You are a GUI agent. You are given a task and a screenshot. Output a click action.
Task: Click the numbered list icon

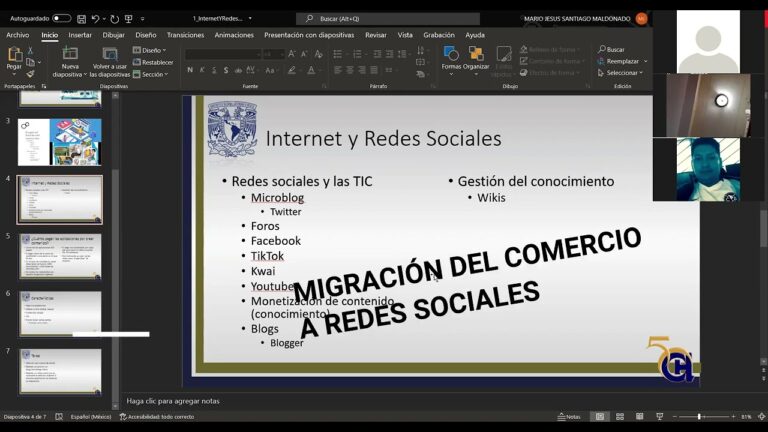358,54
